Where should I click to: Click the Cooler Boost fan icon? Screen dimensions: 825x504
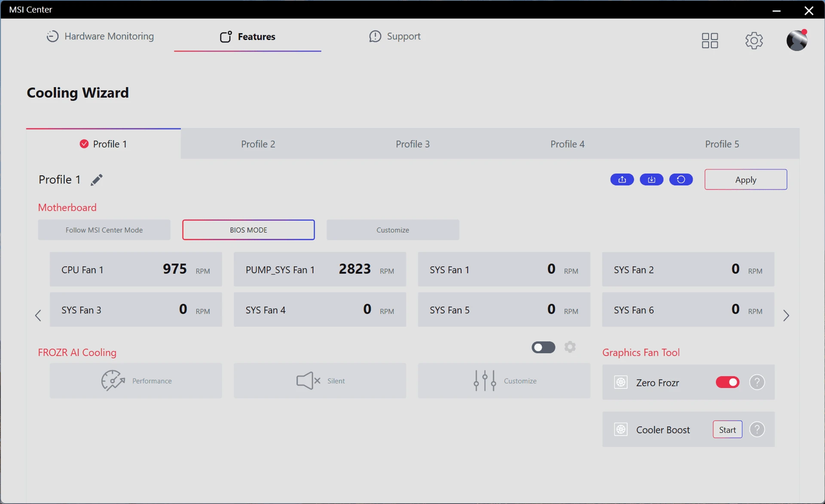click(621, 429)
